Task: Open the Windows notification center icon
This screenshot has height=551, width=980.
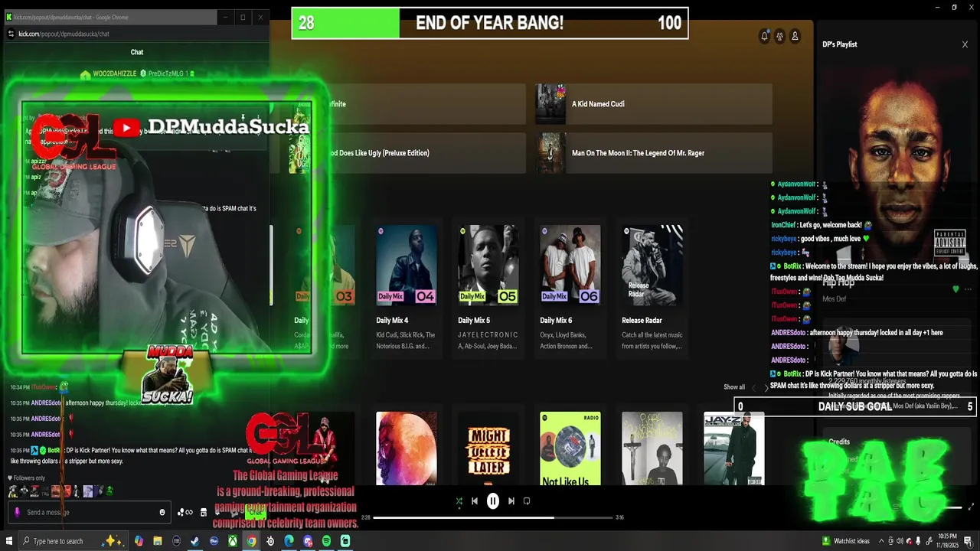Action: [969, 541]
